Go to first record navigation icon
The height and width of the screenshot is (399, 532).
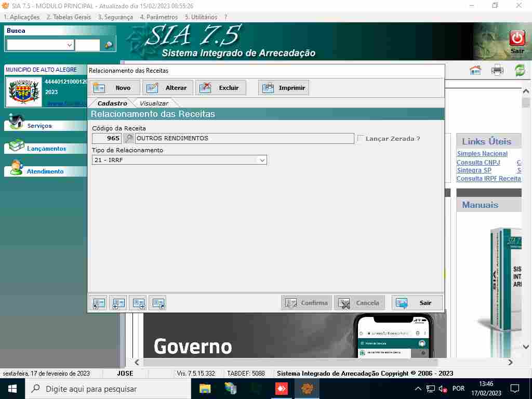99,303
